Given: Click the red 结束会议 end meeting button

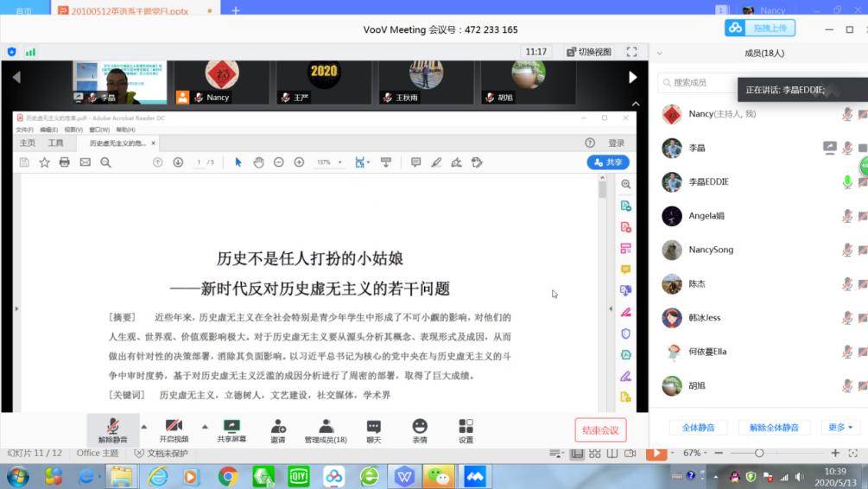Looking at the screenshot, I should (600, 430).
